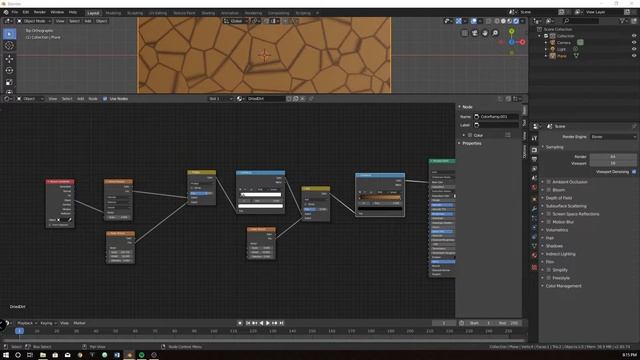The height and width of the screenshot is (360, 640).
Task: Jump to the timeline end frame button
Action: pyautogui.click(x=281, y=323)
